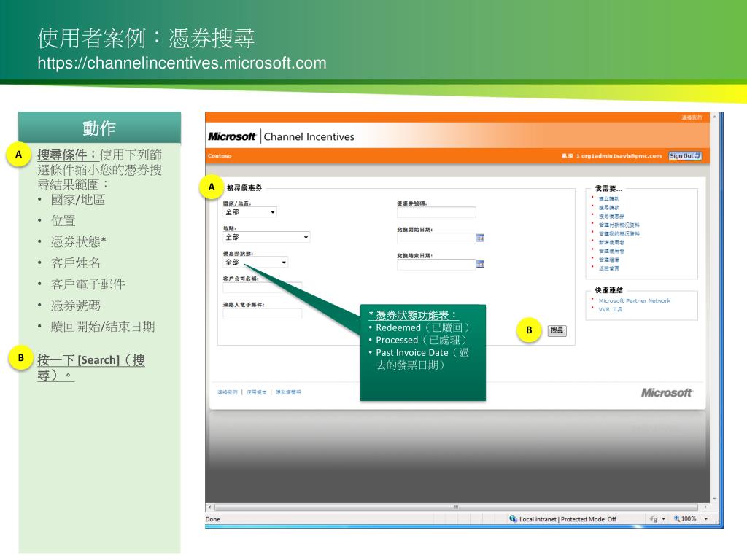The image size is (747, 560).
Task: Click the Microsoft Channel Incentives header logo
Action: point(281,136)
